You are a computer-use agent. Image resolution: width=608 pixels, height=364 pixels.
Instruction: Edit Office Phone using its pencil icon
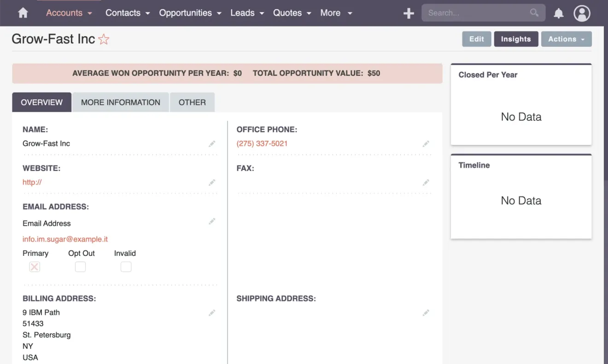(426, 144)
